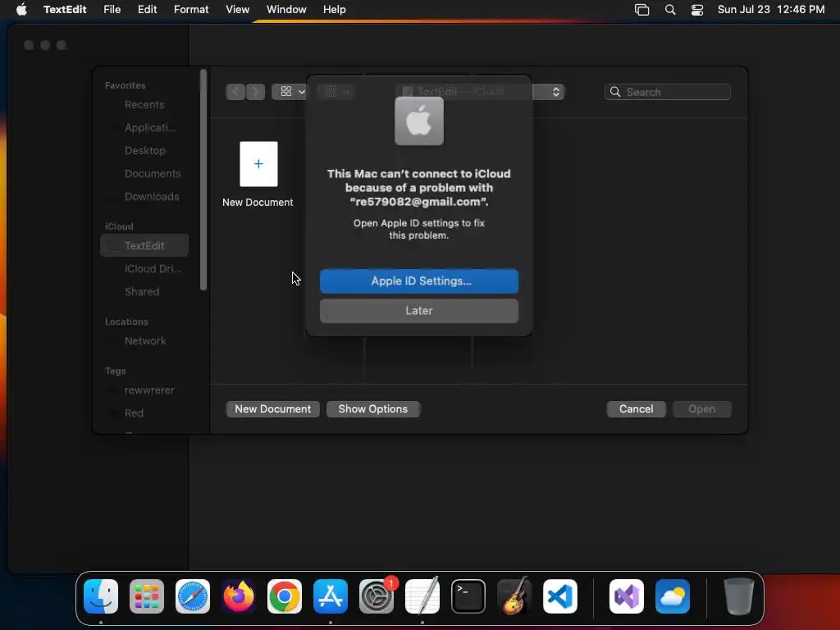The height and width of the screenshot is (630, 840).
Task: Launch Terminal from the Dock
Action: 468,596
